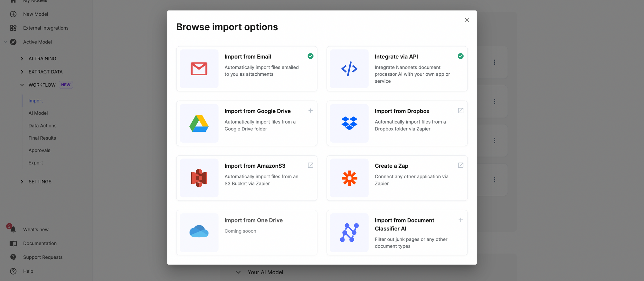Collapse the Your AI Model section chevron

pyautogui.click(x=238, y=272)
